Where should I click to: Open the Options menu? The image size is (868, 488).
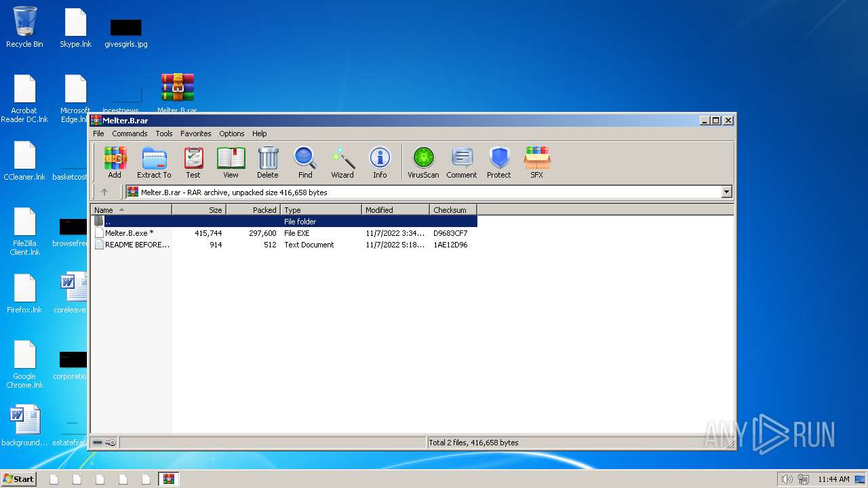(232, 134)
